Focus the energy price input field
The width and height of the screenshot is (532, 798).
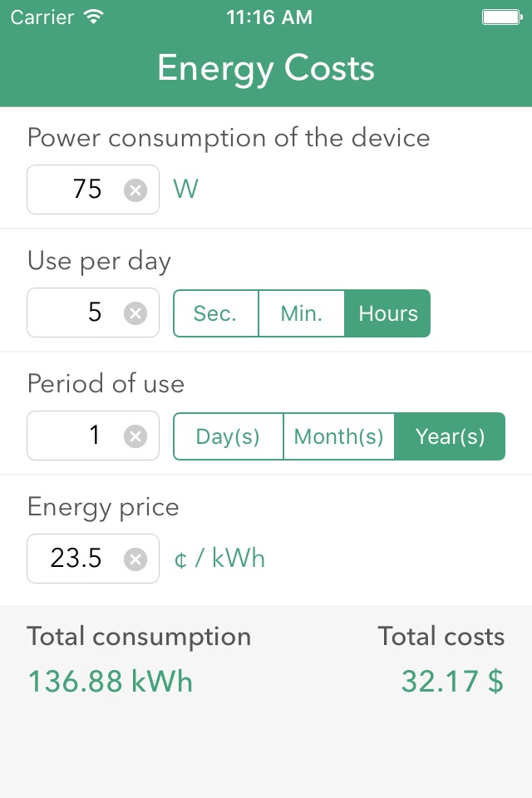click(x=93, y=559)
